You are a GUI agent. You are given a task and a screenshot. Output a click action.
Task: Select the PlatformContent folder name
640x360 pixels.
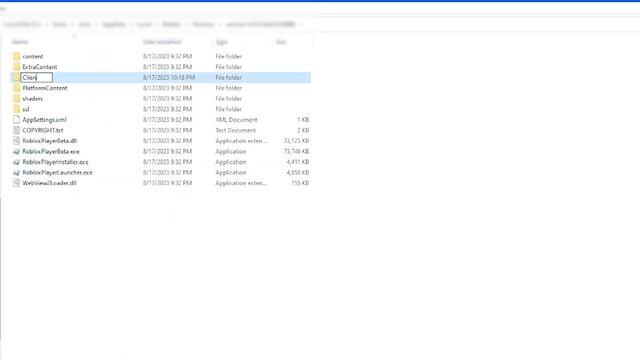(x=45, y=88)
